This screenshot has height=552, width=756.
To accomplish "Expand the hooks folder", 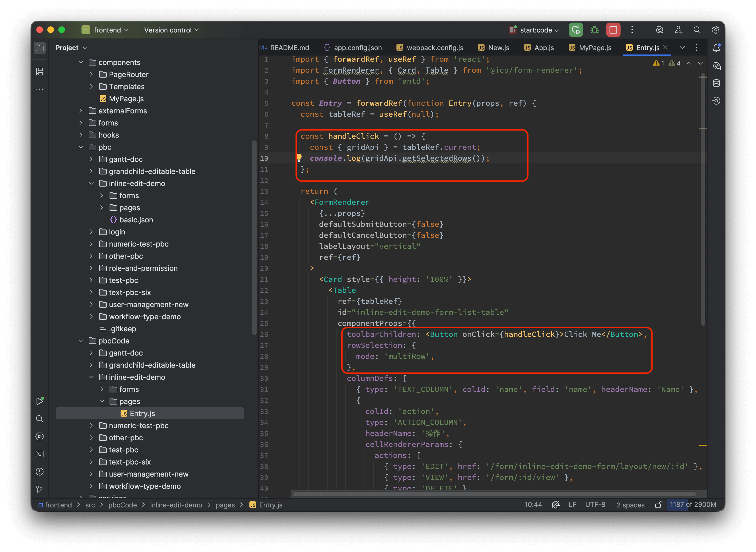I will pyautogui.click(x=81, y=135).
